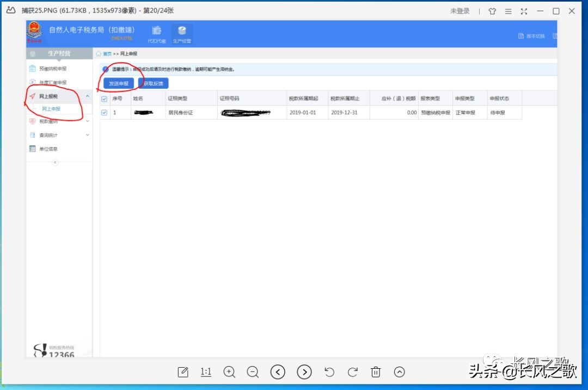The width and height of the screenshot is (588, 390).
Task: Rotate image counterclockwise
Action: (329, 372)
